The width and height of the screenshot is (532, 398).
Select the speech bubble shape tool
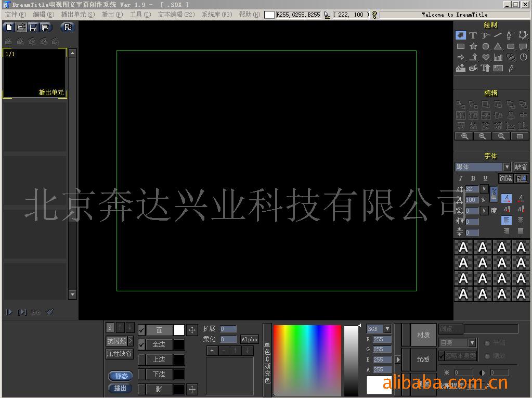(523, 46)
